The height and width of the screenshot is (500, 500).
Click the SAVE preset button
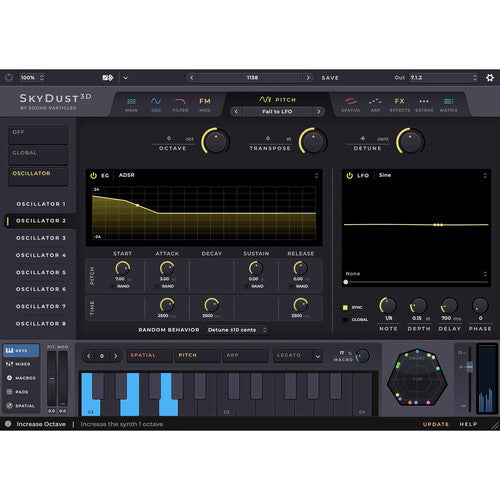point(330,78)
